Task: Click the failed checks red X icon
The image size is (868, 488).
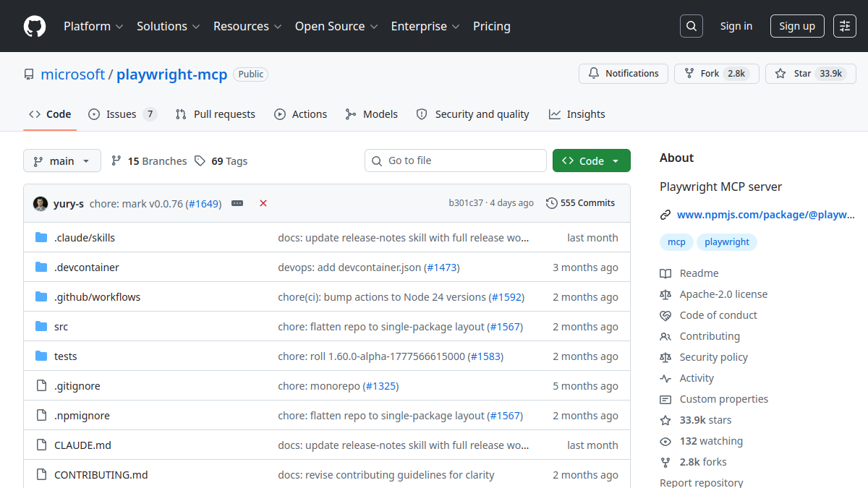Action: (x=263, y=203)
